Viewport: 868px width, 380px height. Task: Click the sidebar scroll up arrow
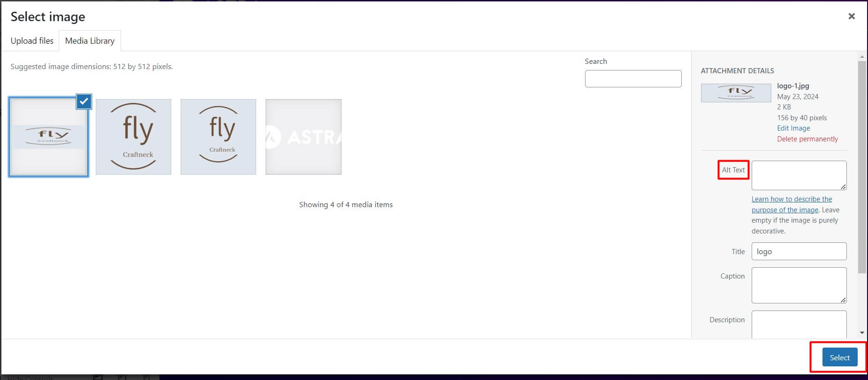[x=862, y=57]
